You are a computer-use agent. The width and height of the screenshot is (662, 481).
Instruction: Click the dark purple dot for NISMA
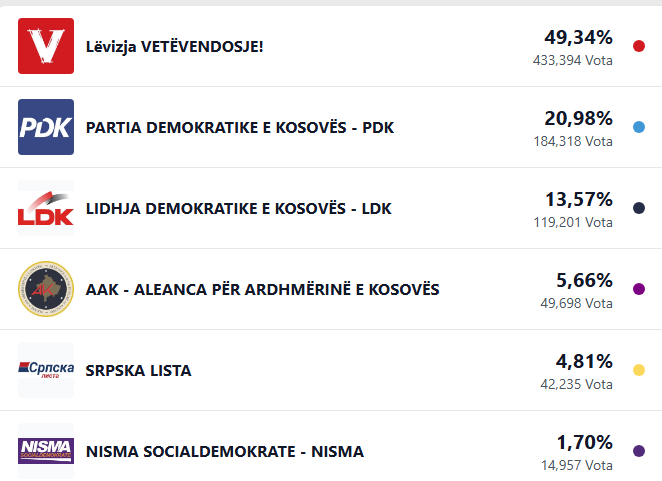pos(639,451)
